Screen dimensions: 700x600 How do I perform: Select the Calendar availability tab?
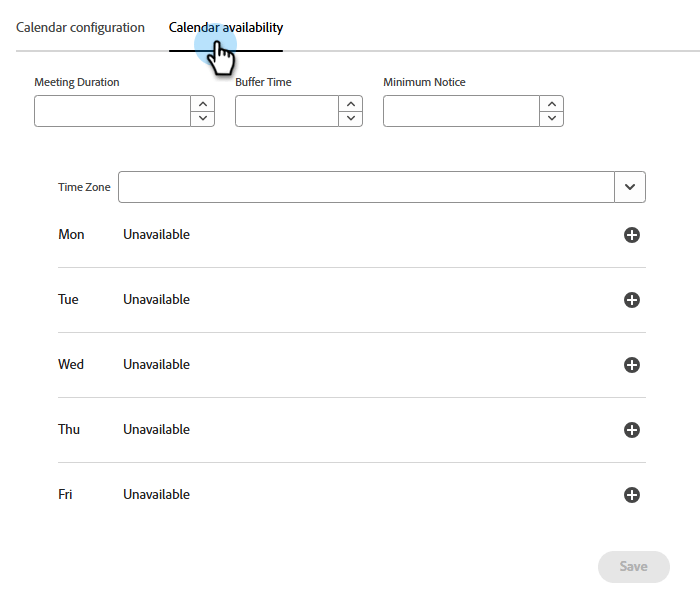(226, 28)
